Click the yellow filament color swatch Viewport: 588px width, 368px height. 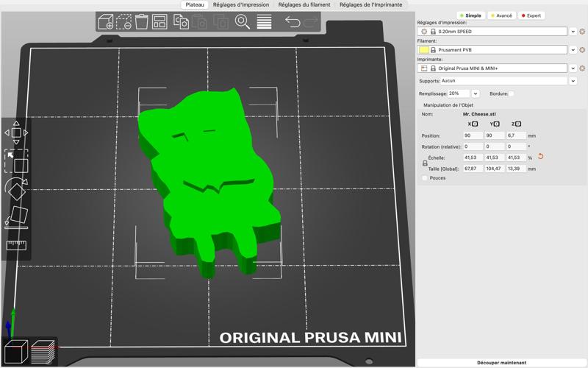point(424,50)
